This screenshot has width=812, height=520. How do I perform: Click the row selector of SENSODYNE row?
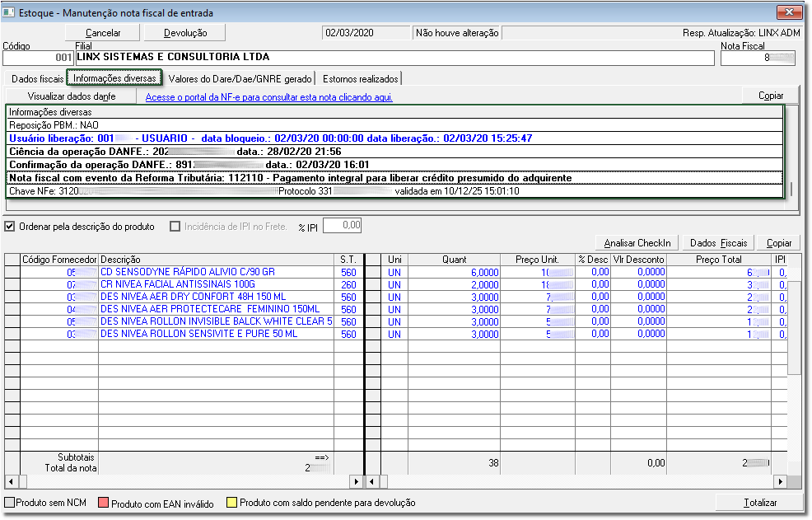click(12, 272)
